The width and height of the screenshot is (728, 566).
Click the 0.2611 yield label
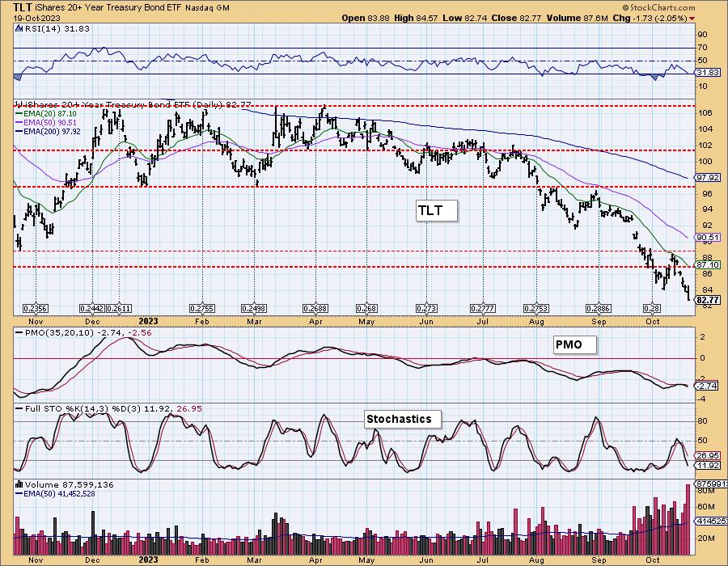coord(119,309)
